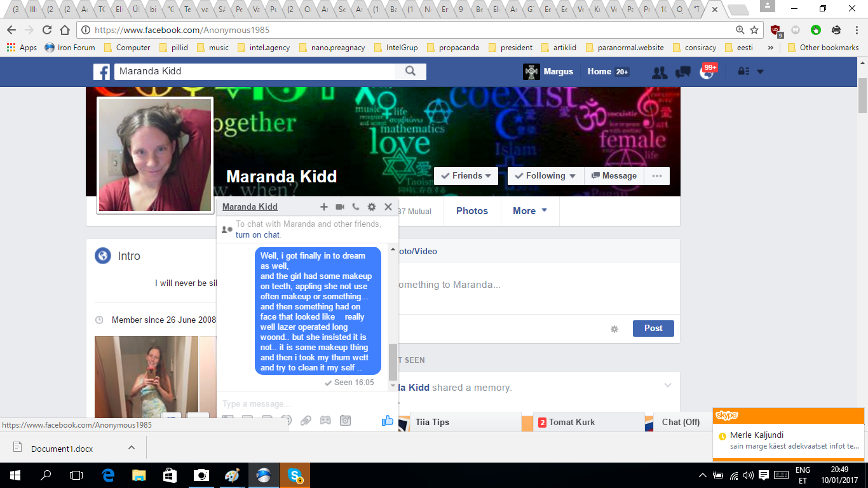Open Skype from the taskbar
This screenshot has height=488, width=868.
click(x=295, y=475)
